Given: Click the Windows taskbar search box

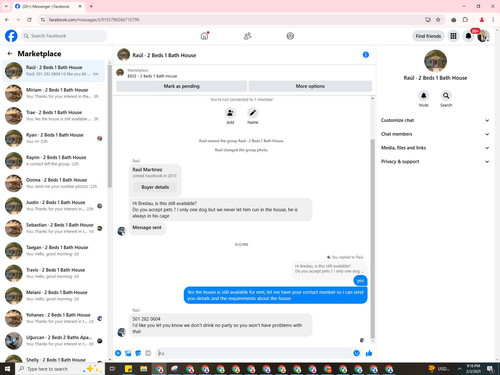Looking at the screenshot, I should click(x=60, y=369).
